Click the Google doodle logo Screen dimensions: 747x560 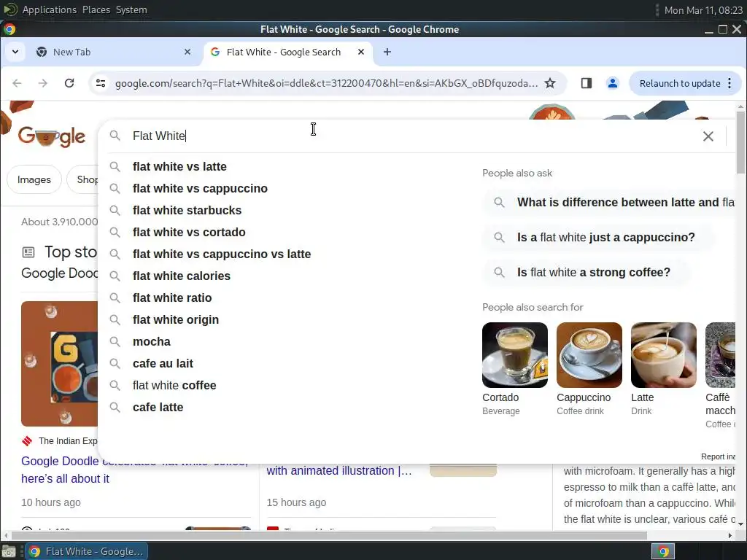tap(52, 137)
